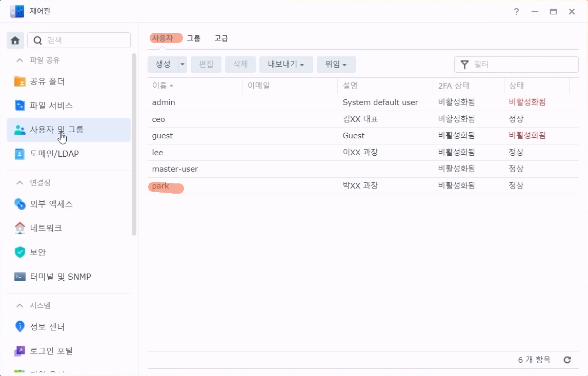The width and height of the screenshot is (588, 376).
Task: Switch to the 고급 advanced tab
Action: coord(221,38)
